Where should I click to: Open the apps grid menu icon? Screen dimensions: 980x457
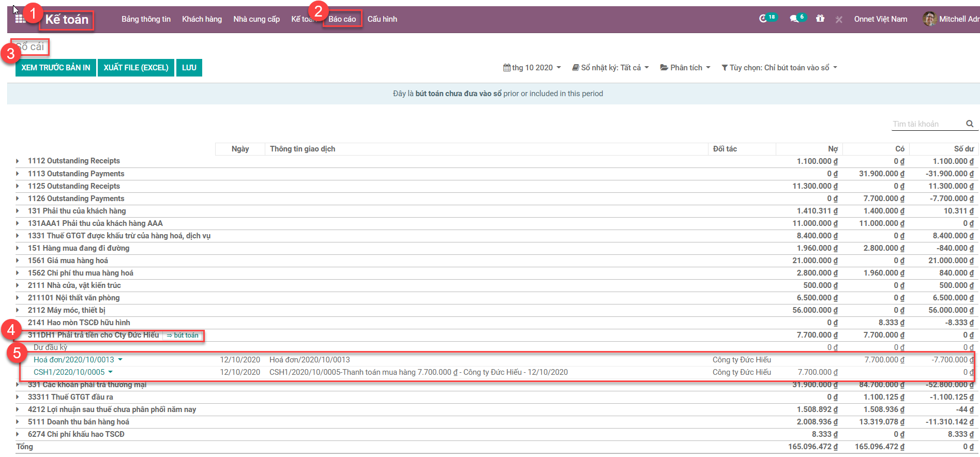20,19
